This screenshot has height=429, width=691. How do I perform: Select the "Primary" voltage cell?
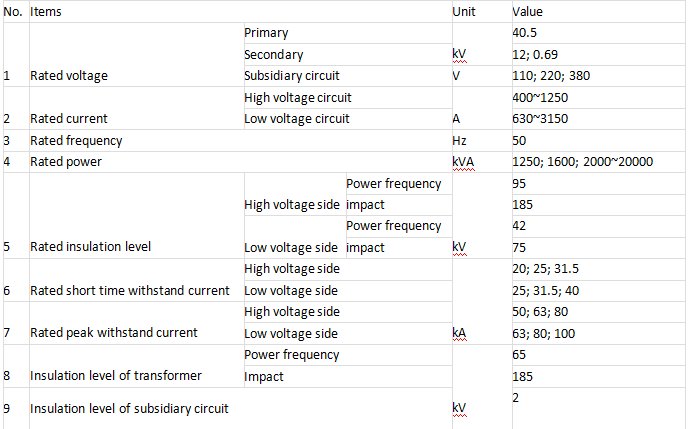point(266,33)
